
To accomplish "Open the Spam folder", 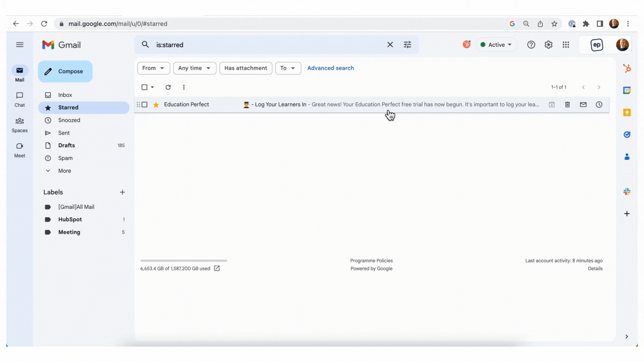I will [x=84, y=158].
